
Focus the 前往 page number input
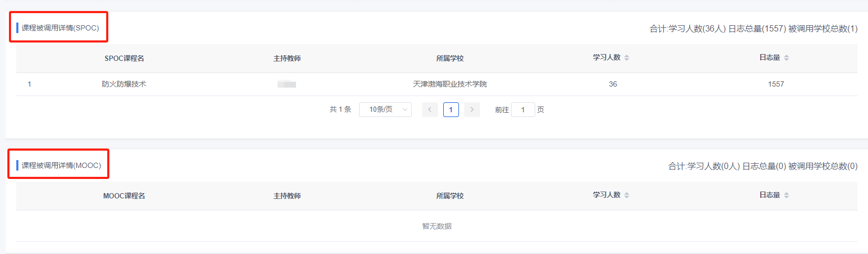point(523,110)
